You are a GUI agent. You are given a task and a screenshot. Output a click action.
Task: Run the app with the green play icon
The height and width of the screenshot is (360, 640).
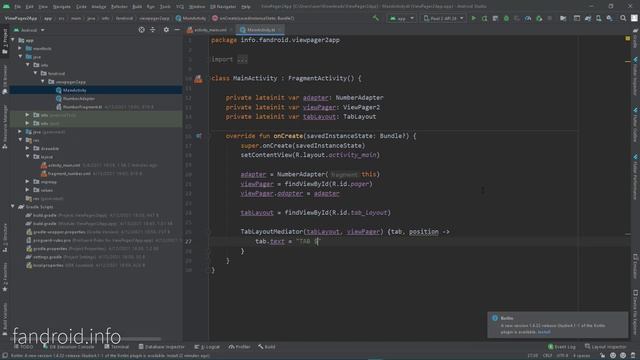pos(473,18)
